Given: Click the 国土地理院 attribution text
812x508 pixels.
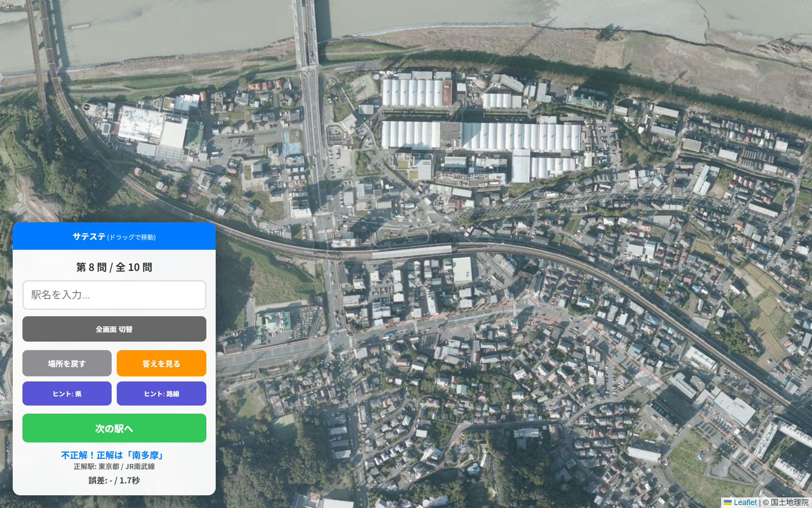Looking at the screenshot, I should coord(790,502).
